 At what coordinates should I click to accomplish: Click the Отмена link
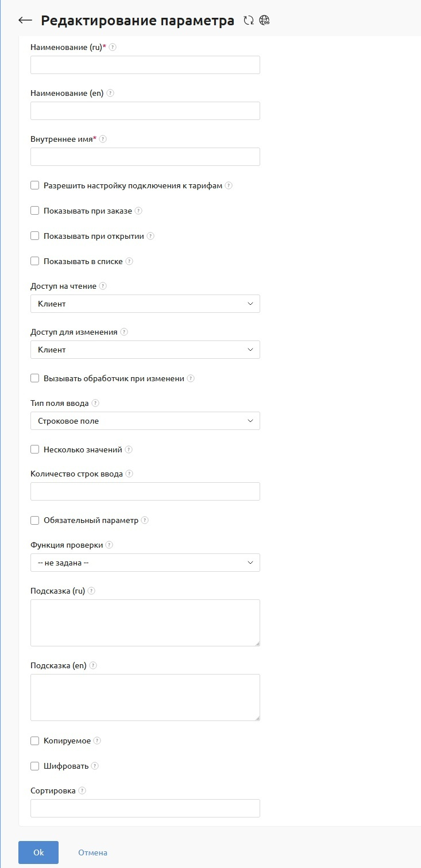coord(92,852)
